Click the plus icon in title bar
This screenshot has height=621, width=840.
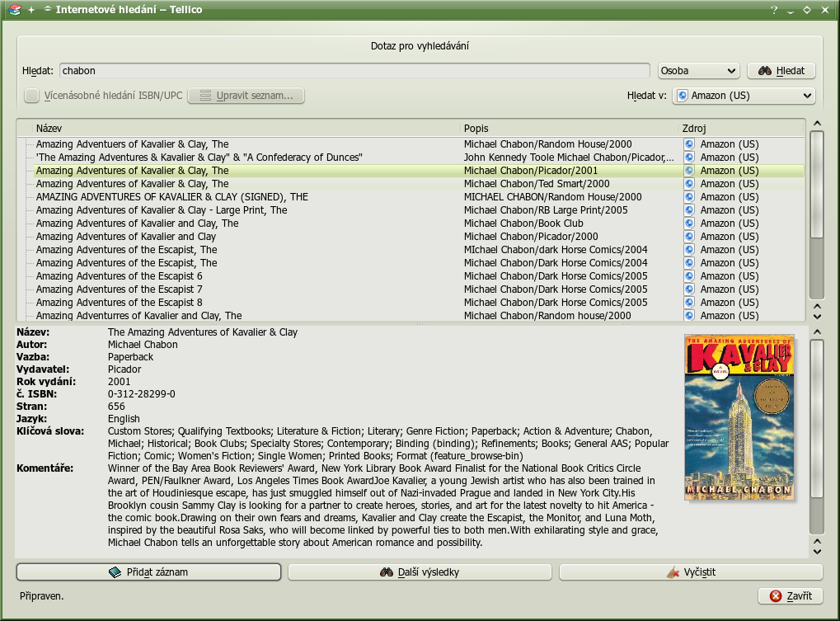[31, 10]
